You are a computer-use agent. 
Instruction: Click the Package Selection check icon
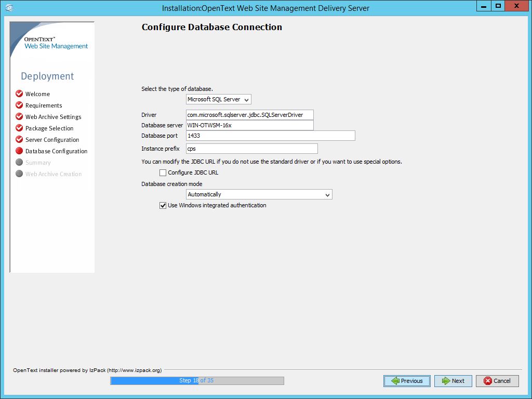tap(19, 128)
